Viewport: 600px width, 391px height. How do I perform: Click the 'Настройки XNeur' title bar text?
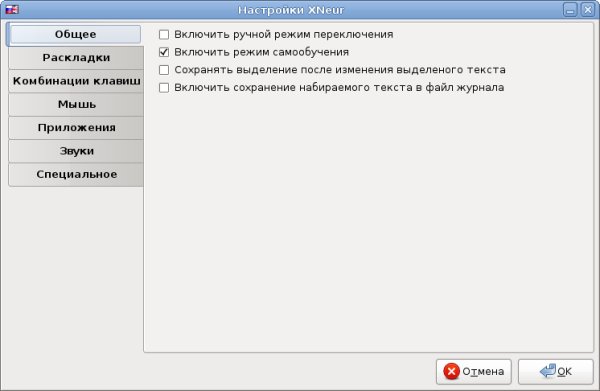pos(291,10)
